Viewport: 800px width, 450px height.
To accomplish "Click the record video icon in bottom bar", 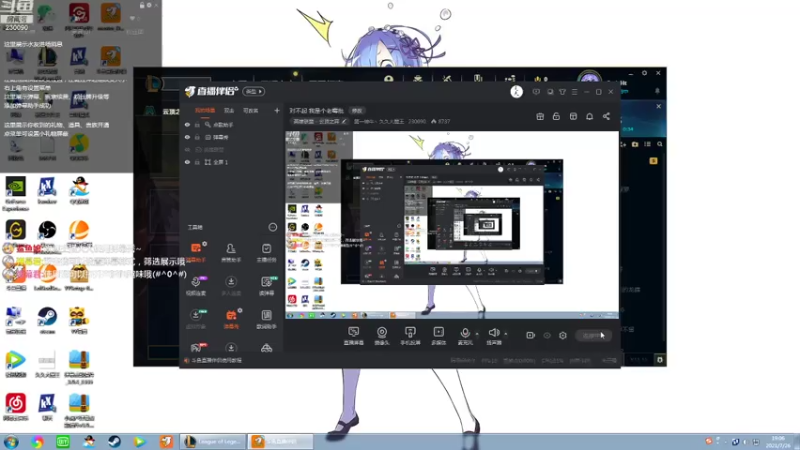I will [x=531, y=335].
